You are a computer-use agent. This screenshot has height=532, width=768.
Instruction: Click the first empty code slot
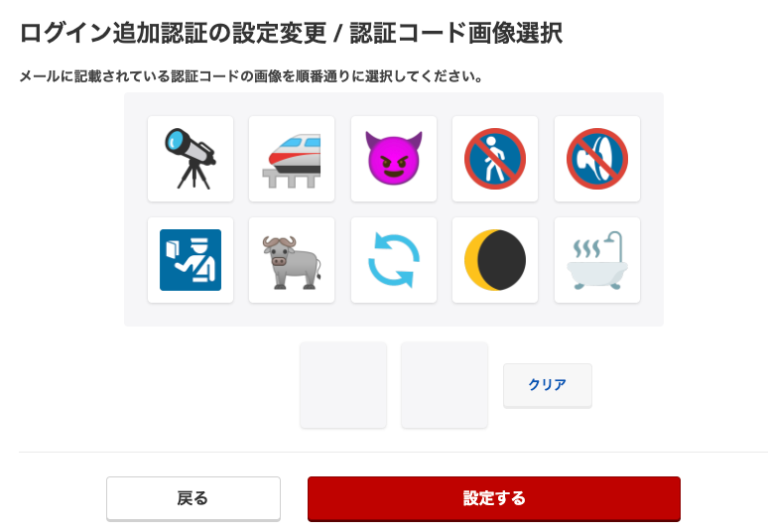(343, 385)
